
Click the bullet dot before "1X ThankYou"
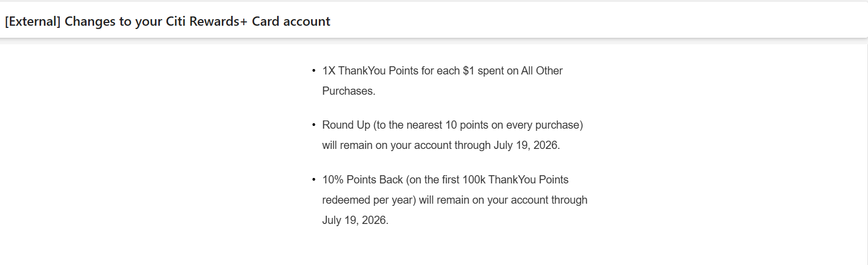pyautogui.click(x=314, y=71)
